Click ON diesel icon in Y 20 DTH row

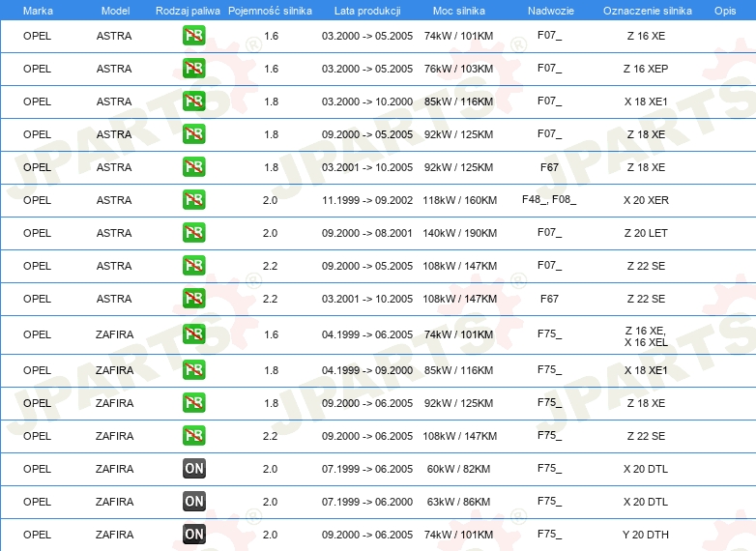click(x=193, y=534)
